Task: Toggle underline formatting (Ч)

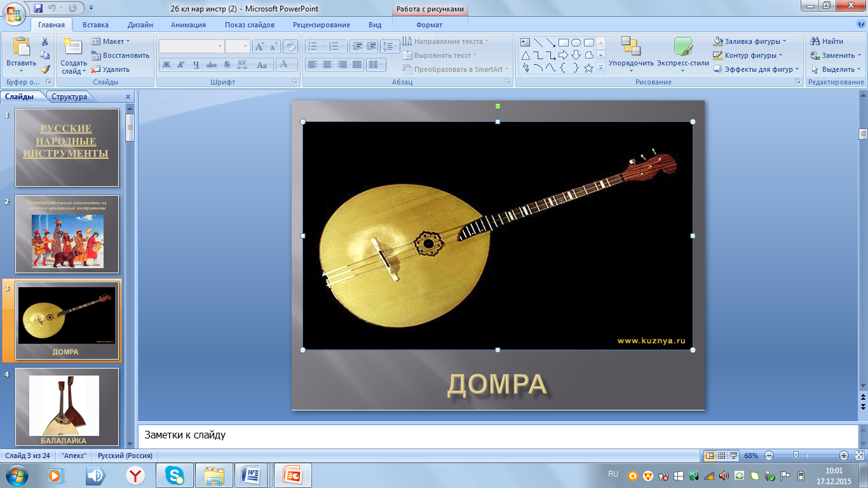Action: pyautogui.click(x=196, y=64)
